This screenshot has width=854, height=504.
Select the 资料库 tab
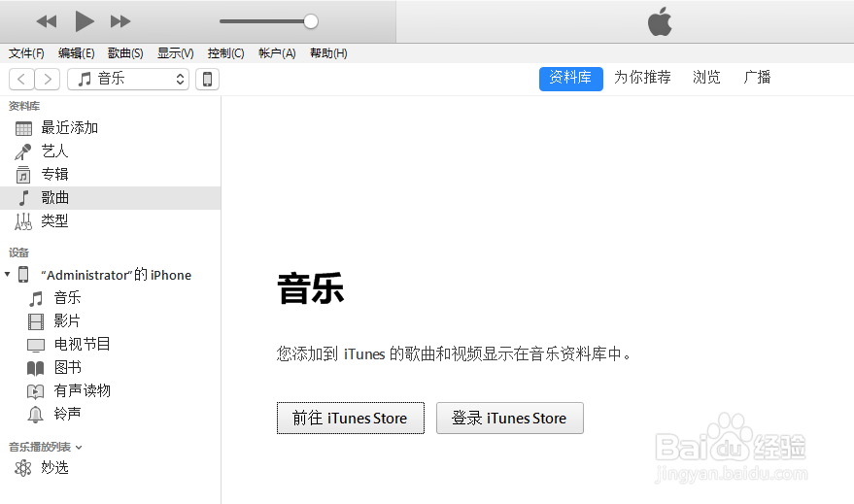pos(570,79)
